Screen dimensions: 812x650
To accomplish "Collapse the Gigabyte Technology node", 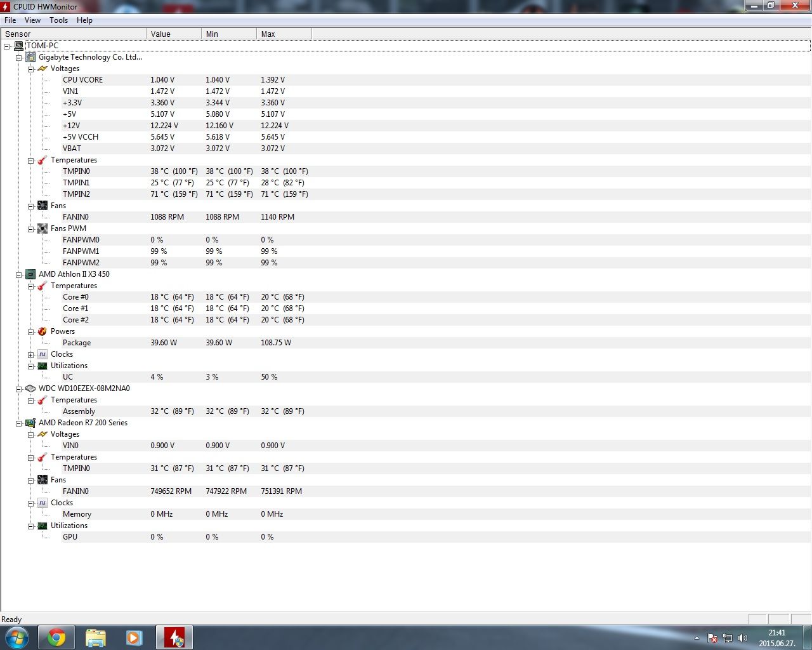I will point(19,58).
